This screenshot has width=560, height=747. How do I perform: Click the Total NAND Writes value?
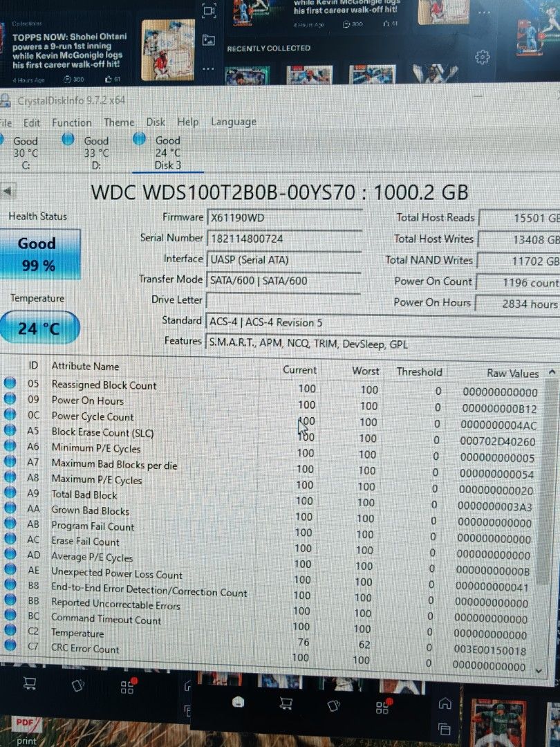519,261
